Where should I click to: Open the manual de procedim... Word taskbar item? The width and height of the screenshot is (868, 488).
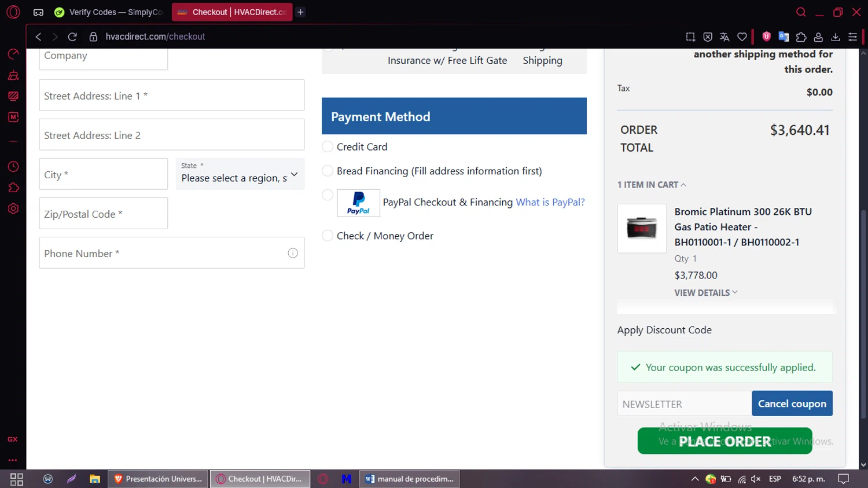(x=410, y=479)
